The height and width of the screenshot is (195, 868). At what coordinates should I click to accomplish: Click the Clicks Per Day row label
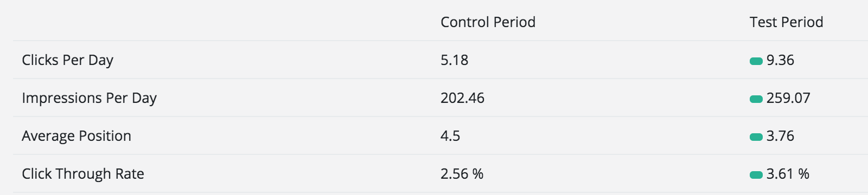click(67, 60)
